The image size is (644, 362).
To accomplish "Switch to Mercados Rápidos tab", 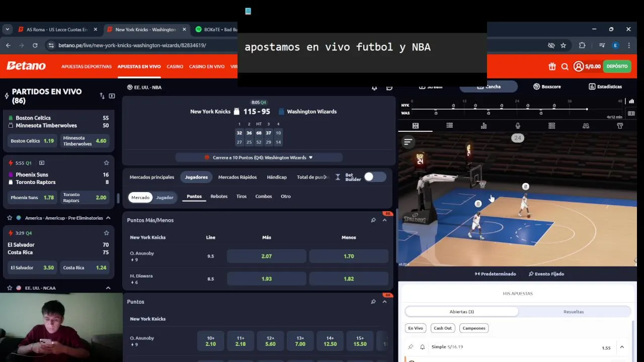I will point(237,177).
